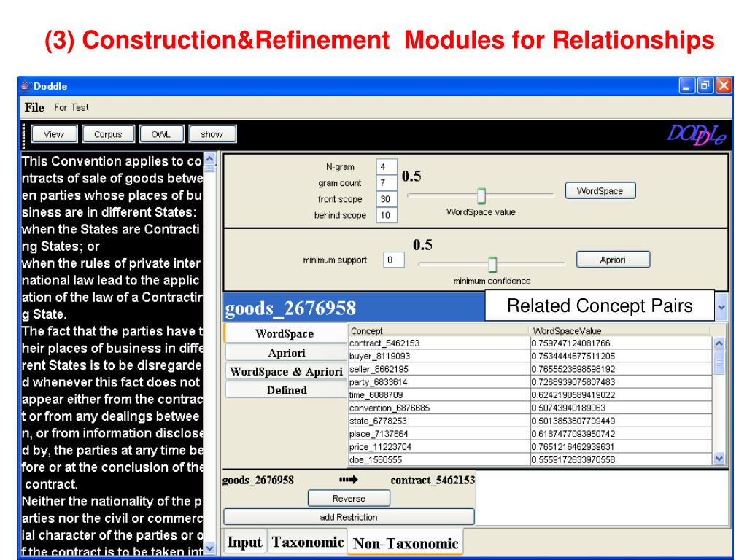Click the N-gram input field
The height and width of the screenshot is (560, 747).
pyautogui.click(x=387, y=167)
